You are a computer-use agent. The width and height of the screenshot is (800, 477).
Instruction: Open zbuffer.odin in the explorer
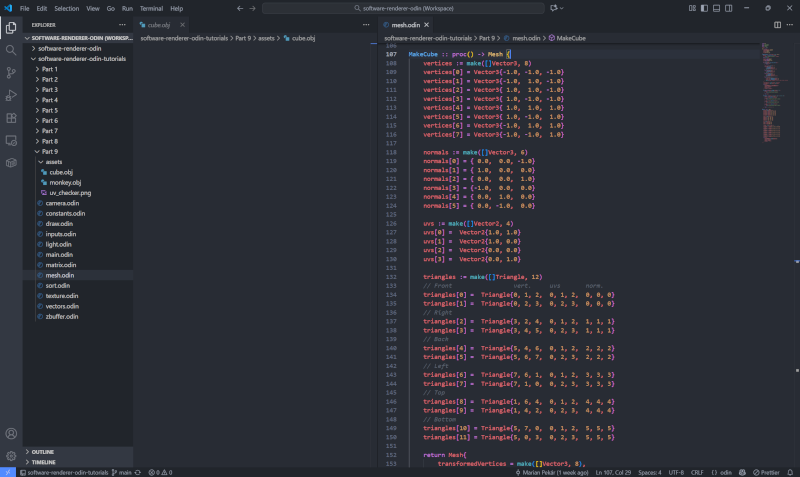tap(62, 316)
